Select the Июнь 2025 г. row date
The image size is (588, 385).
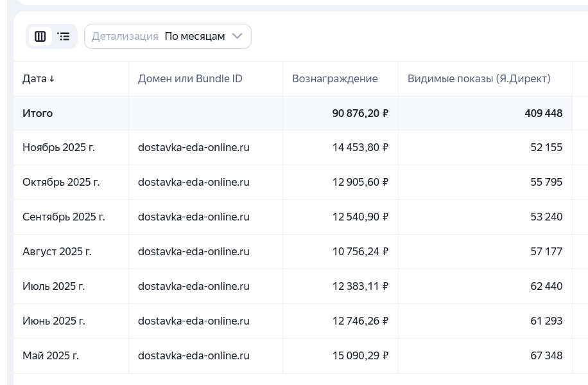click(x=54, y=321)
